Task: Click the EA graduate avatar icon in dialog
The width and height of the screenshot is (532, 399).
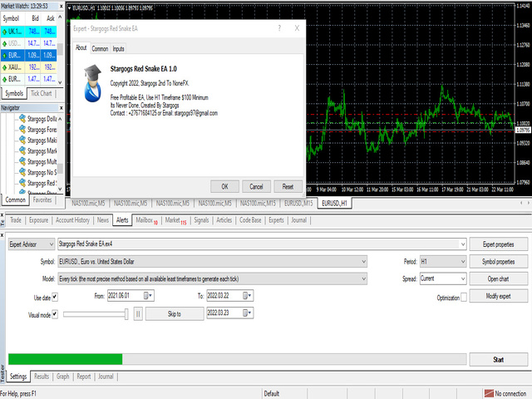Action: [94, 80]
